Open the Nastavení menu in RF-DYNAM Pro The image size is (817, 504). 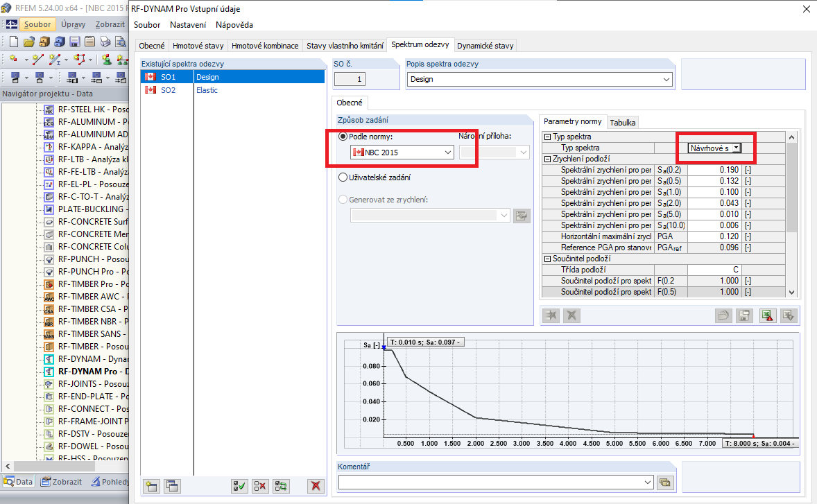coord(187,25)
